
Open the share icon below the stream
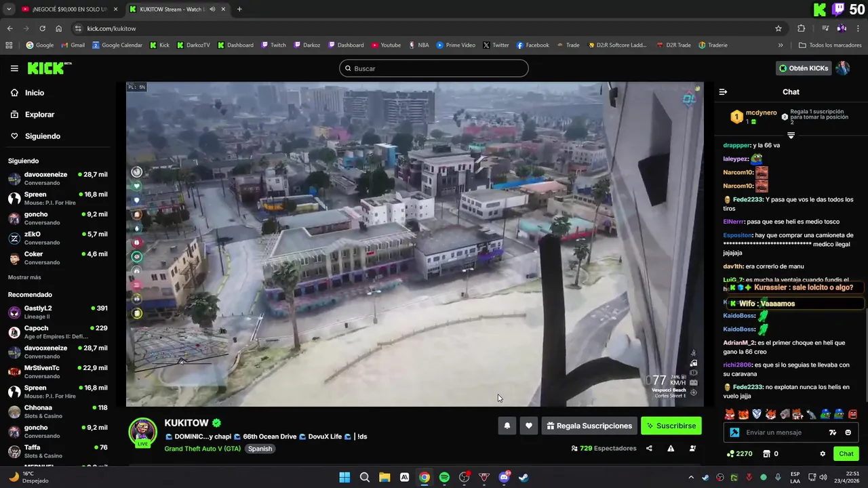coord(649,448)
